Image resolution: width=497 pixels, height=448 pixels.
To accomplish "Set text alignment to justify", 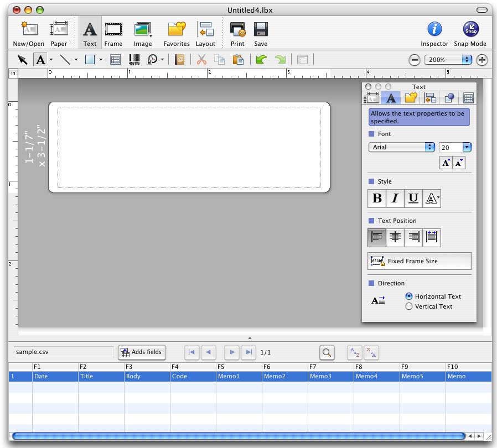I will pyautogui.click(x=432, y=237).
